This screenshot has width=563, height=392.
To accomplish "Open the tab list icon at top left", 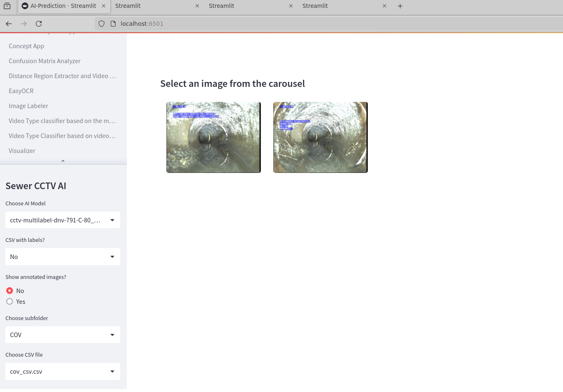I will 7,6.
